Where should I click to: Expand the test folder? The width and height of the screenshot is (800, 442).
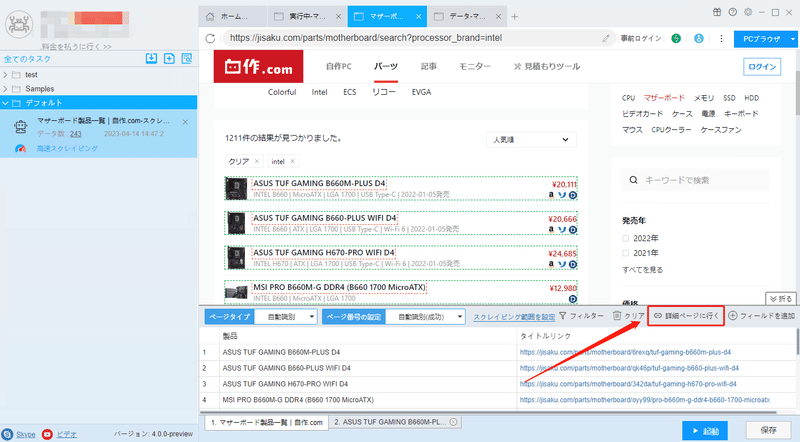pyautogui.click(x=6, y=75)
